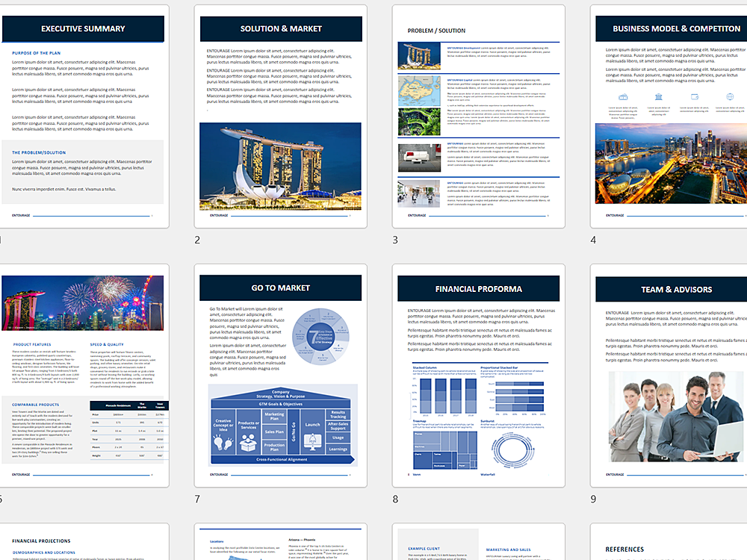The height and width of the screenshot is (560, 747).
Task: Open the Go To Market page thumbnail
Action: click(281, 376)
